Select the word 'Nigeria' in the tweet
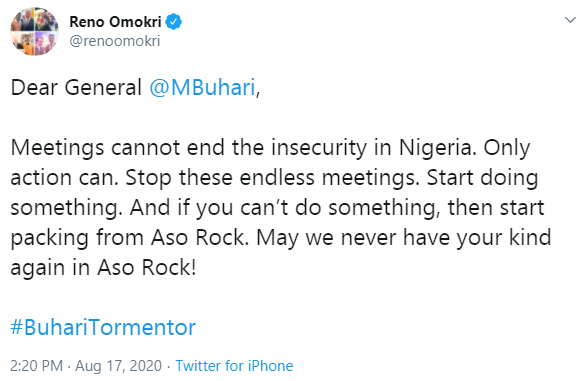 (x=435, y=148)
